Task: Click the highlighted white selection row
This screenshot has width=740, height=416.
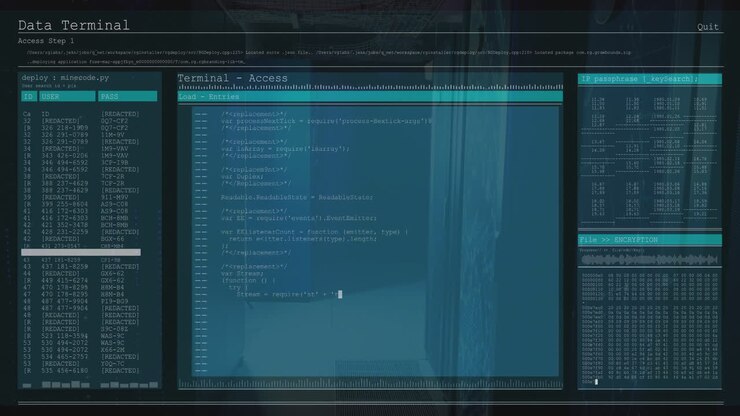Action: (81, 253)
